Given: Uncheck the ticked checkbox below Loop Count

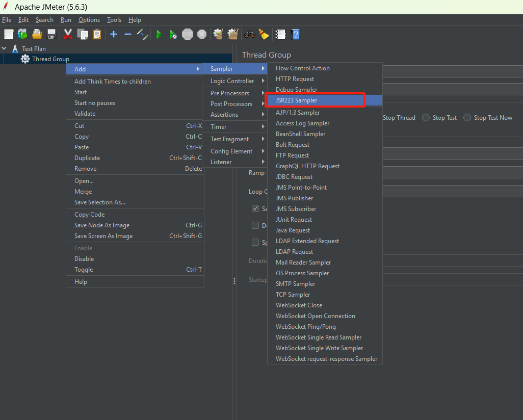Looking at the screenshot, I should (x=255, y=208).
